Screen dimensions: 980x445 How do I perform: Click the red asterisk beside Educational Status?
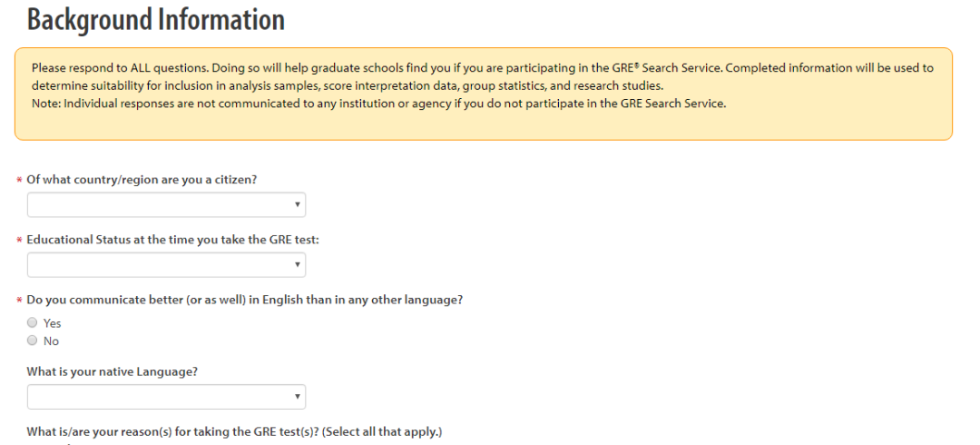(x=19, y=241)
